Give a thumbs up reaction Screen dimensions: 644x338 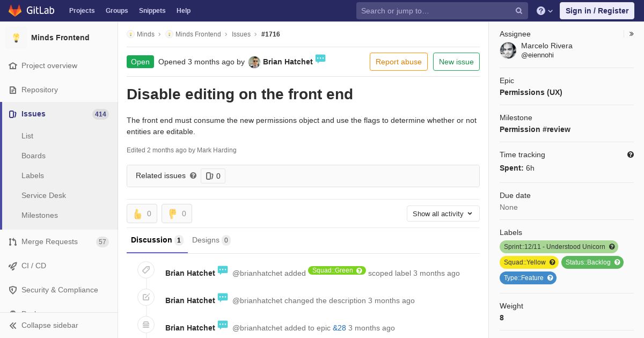pyautogui.click(x=142, y=214)
